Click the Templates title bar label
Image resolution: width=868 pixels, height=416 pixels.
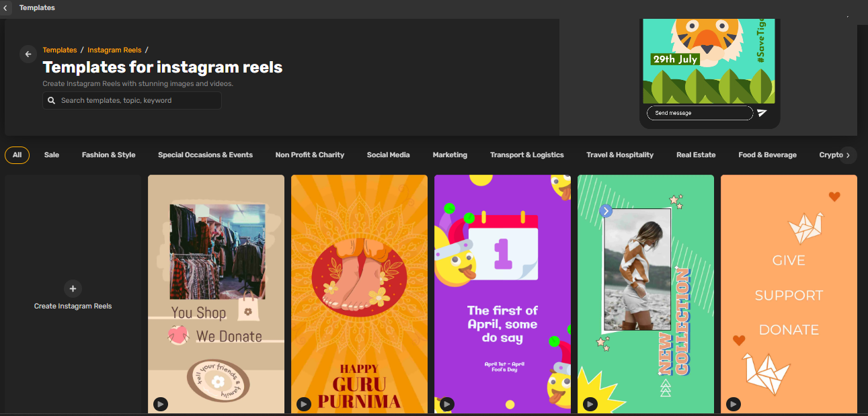37,8
